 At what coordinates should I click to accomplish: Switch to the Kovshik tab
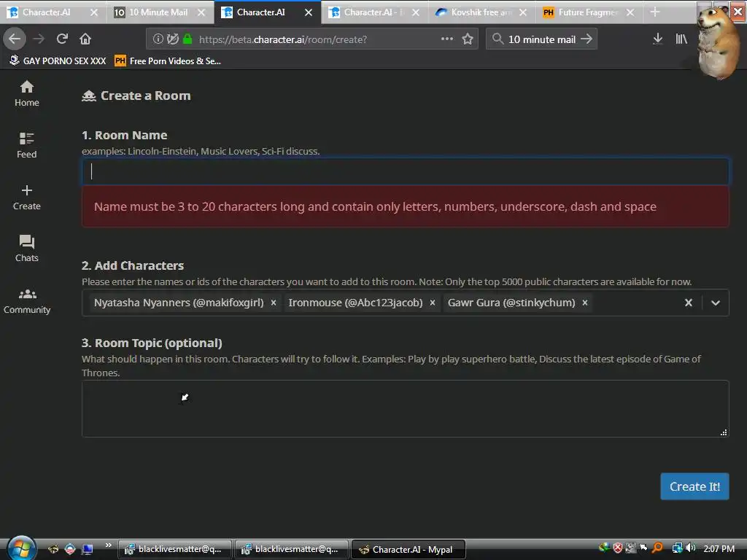coord(480,12)
